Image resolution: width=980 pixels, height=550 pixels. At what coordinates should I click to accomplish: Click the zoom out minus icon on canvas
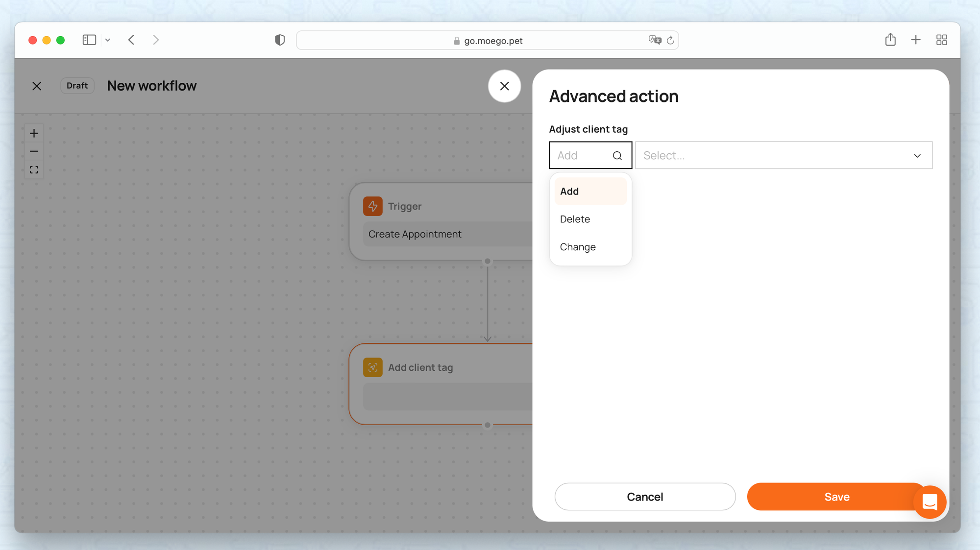(34, 151)
